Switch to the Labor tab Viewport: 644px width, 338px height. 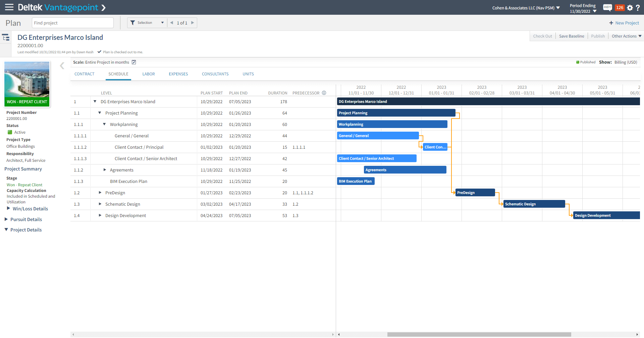pos(148,74)
